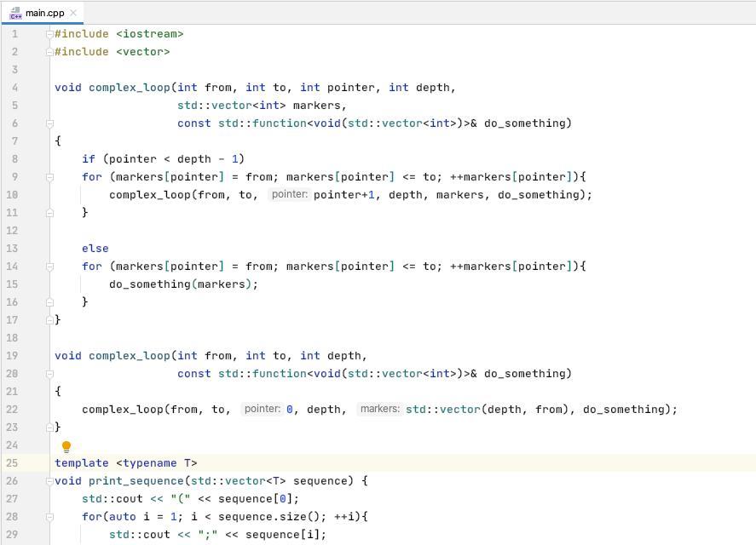756x545 pixels.
Task: Click fold end marker on line 2
Action: pos(49,52)
